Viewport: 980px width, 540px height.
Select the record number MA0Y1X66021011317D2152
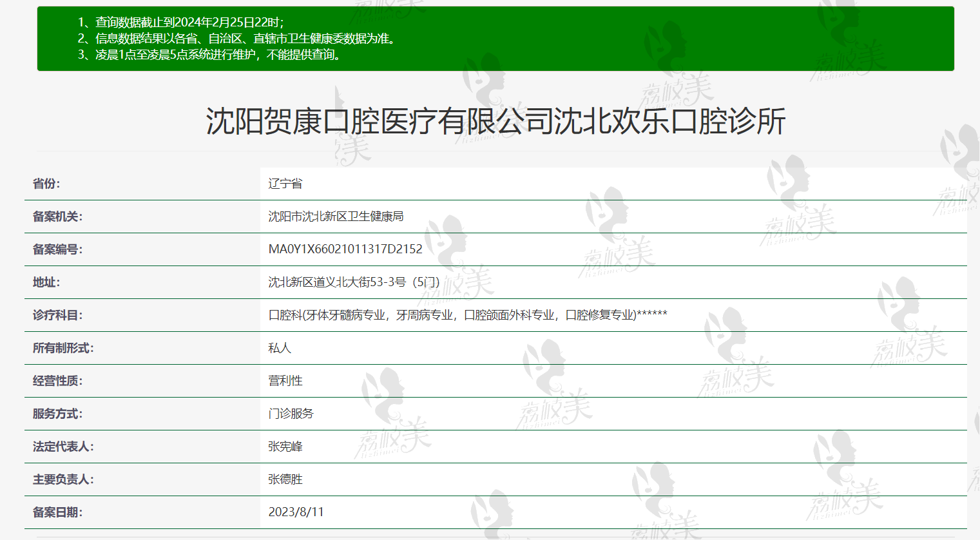coord(345,249)
